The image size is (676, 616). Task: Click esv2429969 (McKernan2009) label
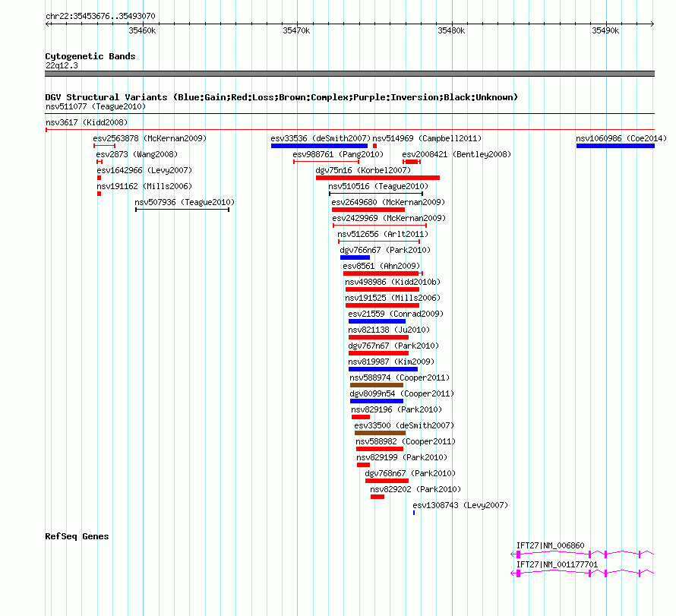click(x=389, y=218)
